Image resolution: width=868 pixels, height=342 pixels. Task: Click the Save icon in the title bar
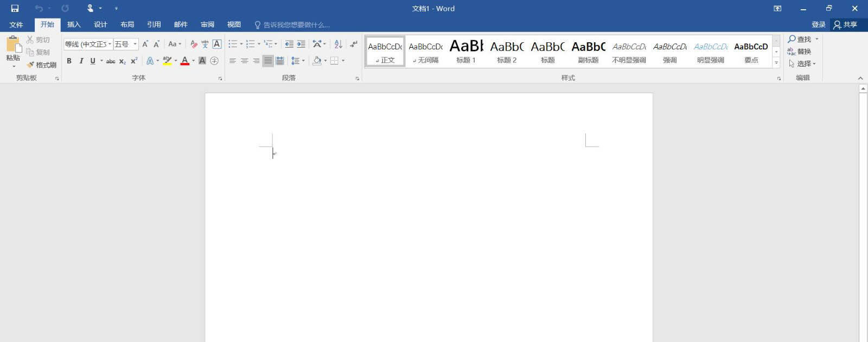15,8
